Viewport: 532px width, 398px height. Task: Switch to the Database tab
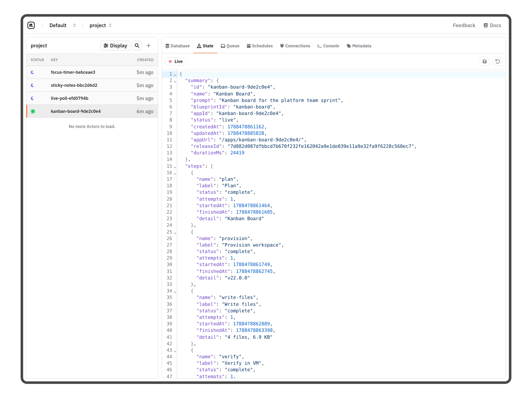pos(177,46)
